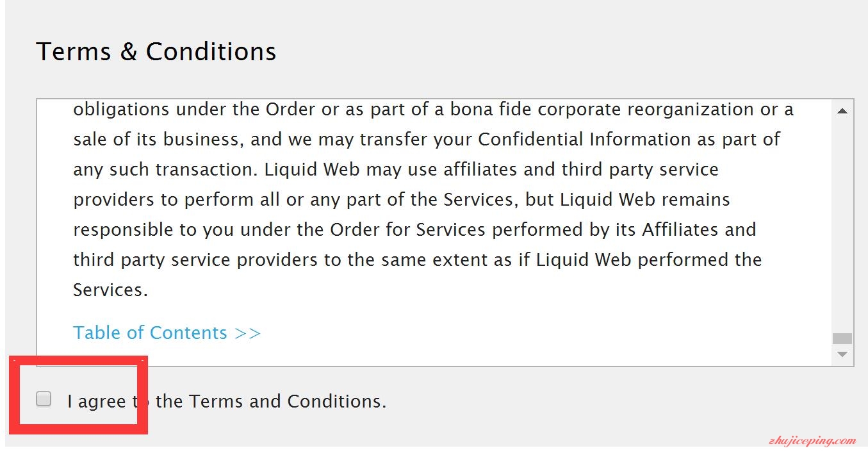868x462 pixels.
Task: Click the line starting "responsible to you under"
Action: tap(414, 229)
